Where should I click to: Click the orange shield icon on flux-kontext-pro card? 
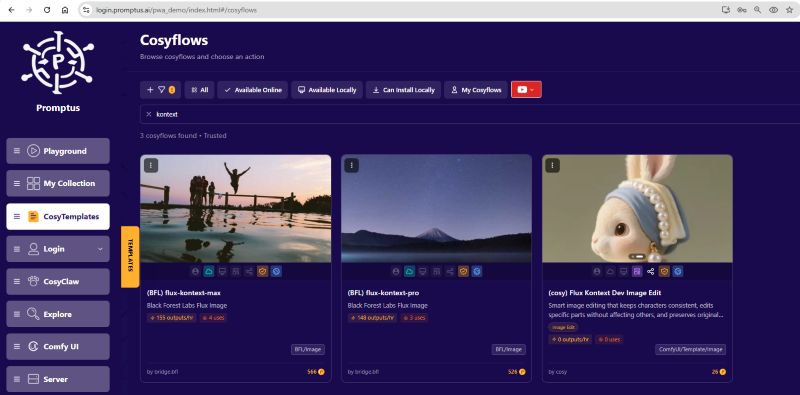[x=463, y=271]
